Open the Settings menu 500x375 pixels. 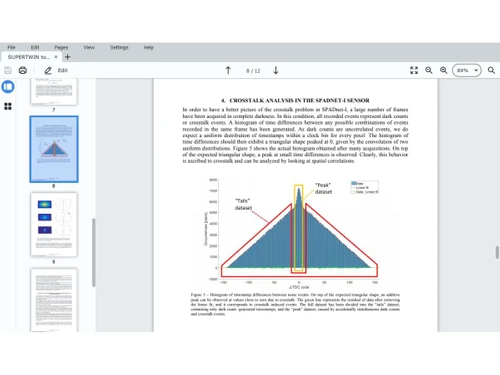pos(119,47)
